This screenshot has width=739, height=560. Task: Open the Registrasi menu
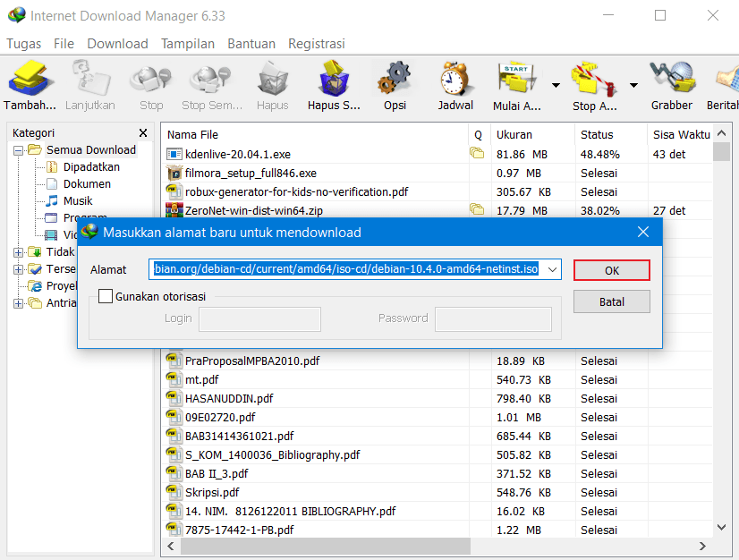[x=316, y=44]
